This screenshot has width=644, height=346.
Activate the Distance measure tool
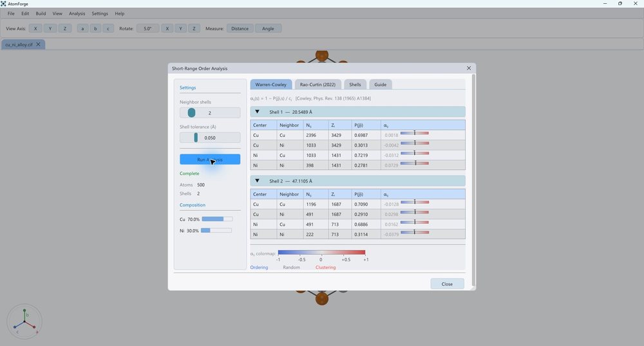240,29
